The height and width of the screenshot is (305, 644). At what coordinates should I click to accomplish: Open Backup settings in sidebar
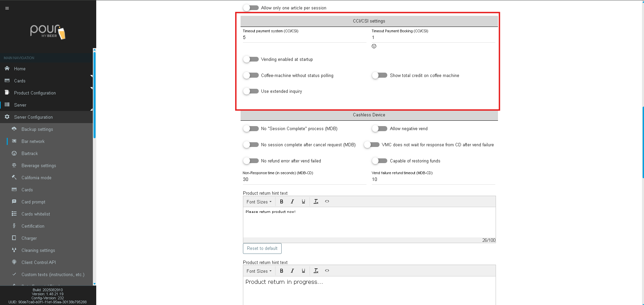37,129
